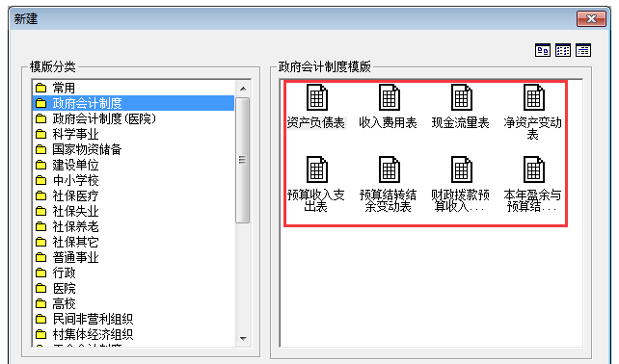Select the 社保失业 category
Viewport: 619px width, 364px height.
pyautogui.click(x=133, y=211)
